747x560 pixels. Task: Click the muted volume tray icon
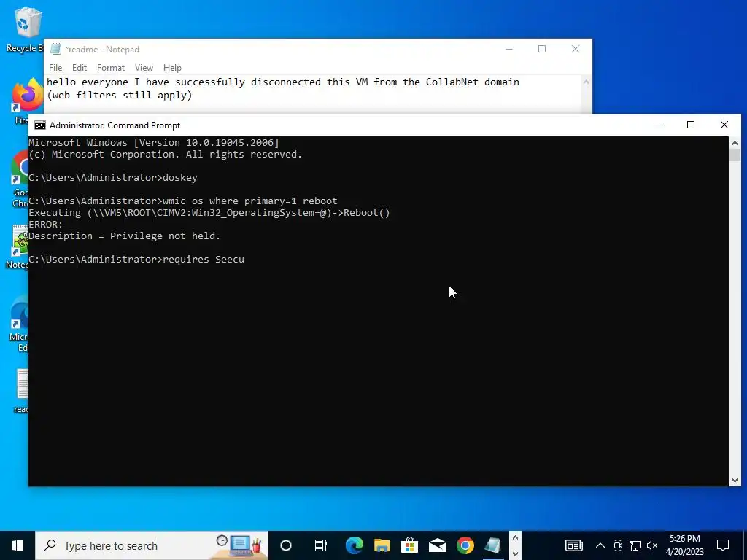click(652, 545)
